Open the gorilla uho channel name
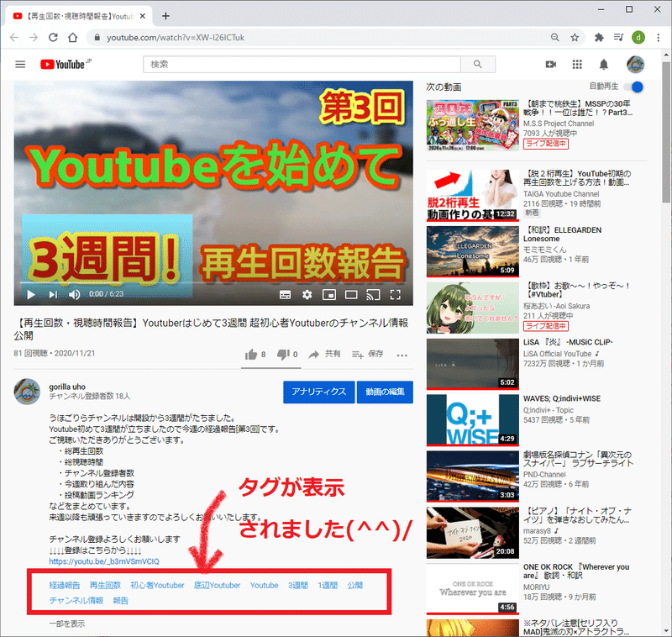This screenshot has width=672, height=637. (x=67, y=387)
